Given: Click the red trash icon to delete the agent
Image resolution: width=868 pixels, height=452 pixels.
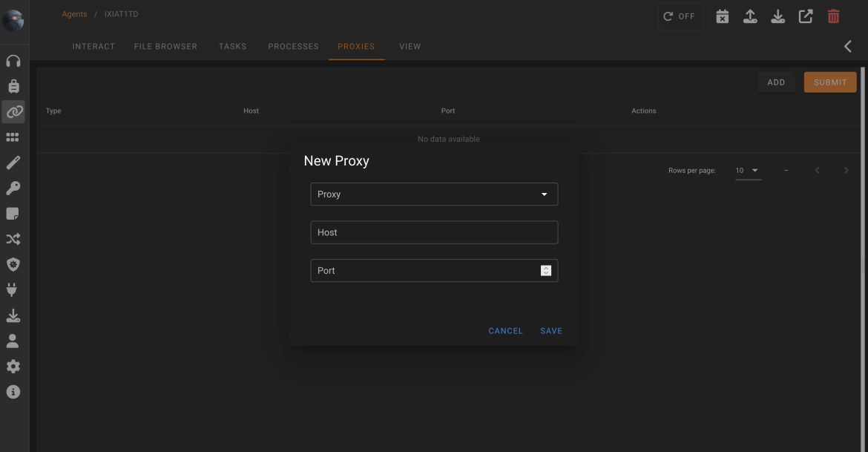Looking at the screenshot, I should [x=832, y=14].
